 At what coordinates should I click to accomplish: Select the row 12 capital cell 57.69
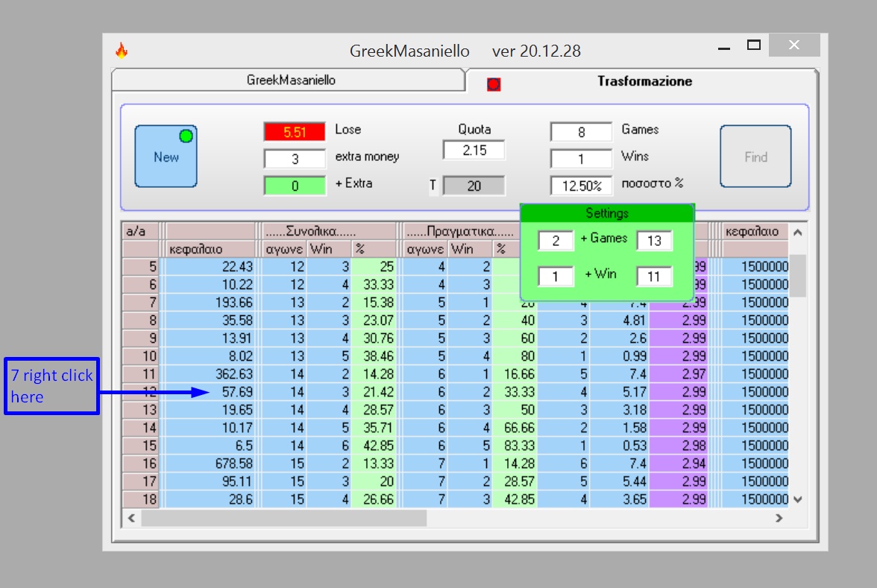click(210, 392)
